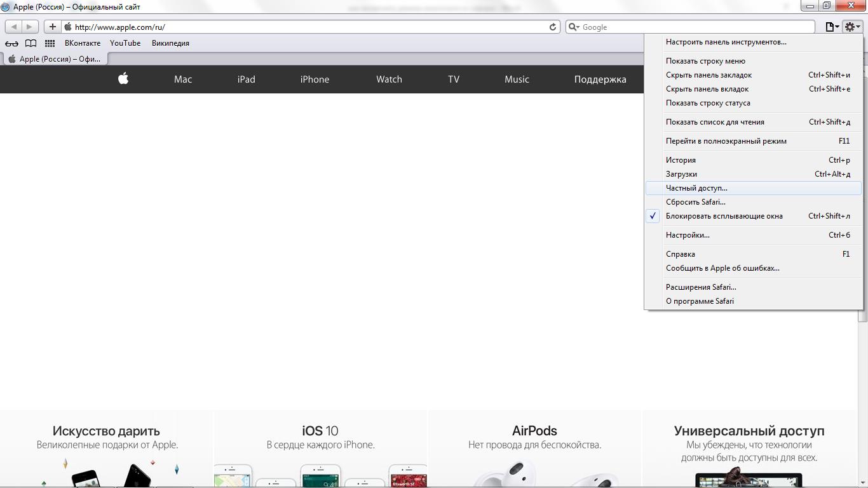Open the Википедия bookmark

pos(170,43)
